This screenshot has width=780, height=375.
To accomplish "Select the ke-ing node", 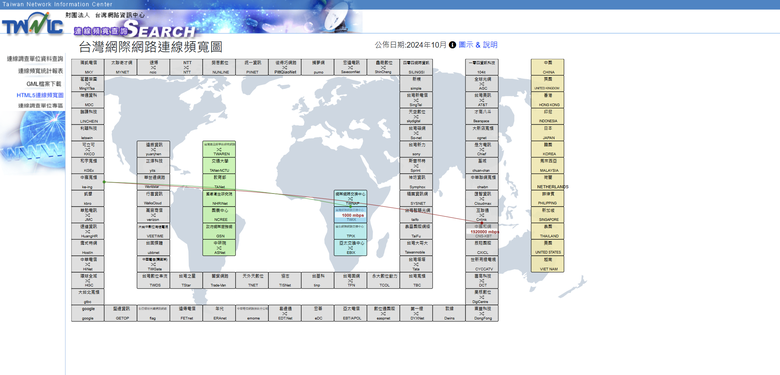I will coord(88,182).
